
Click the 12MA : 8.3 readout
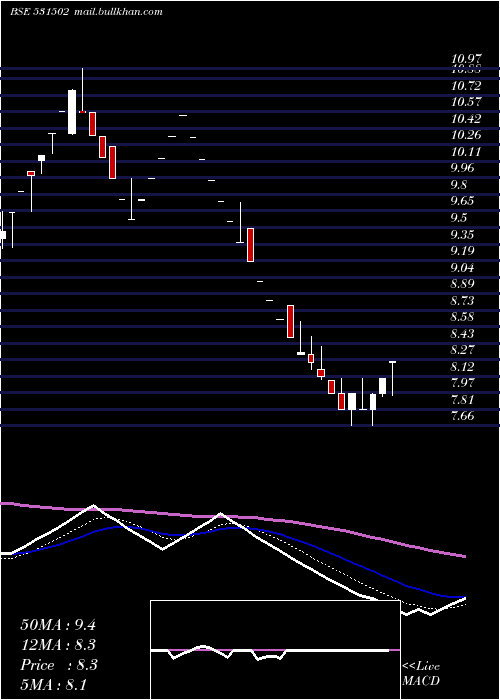tap(58, 645)
